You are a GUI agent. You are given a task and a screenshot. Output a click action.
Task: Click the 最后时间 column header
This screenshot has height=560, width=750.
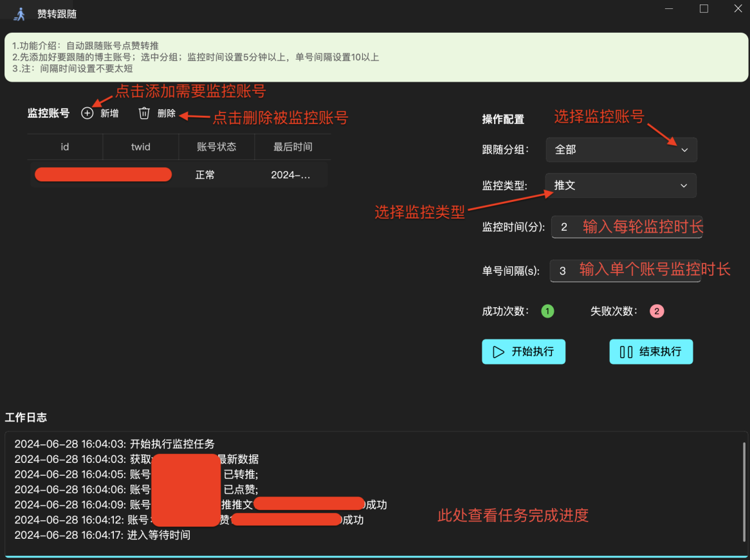click(293, 147)
